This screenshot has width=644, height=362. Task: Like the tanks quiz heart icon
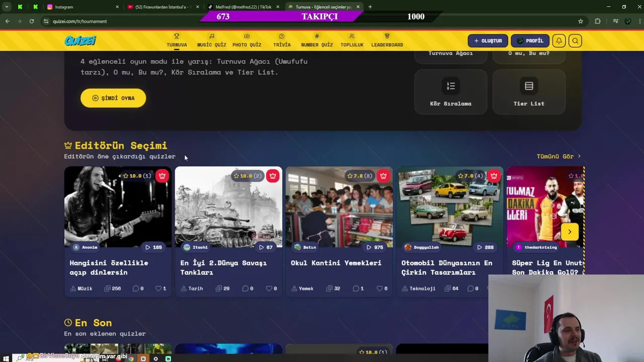[269, 289]
